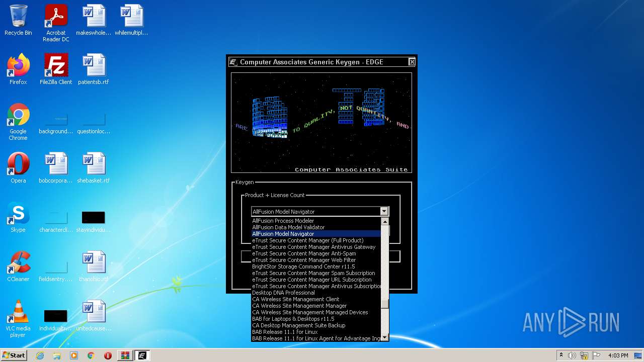
Task: Launch Opera from the taskbar
Action: [x=108, y=355]
